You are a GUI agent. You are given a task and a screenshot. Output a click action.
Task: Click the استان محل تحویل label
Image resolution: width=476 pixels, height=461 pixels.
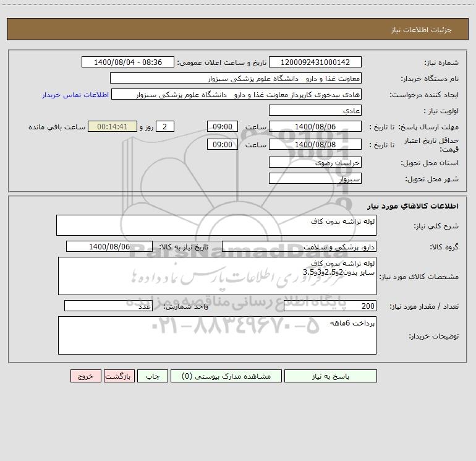coord(430,163)
